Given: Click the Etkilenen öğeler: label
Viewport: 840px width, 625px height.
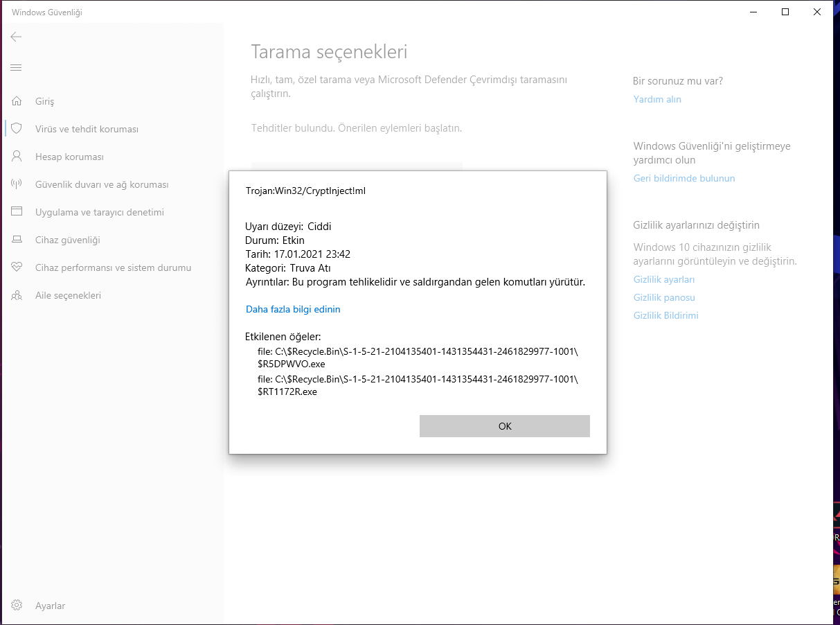Looking at the screenshot, I should [x=283, y=337].
